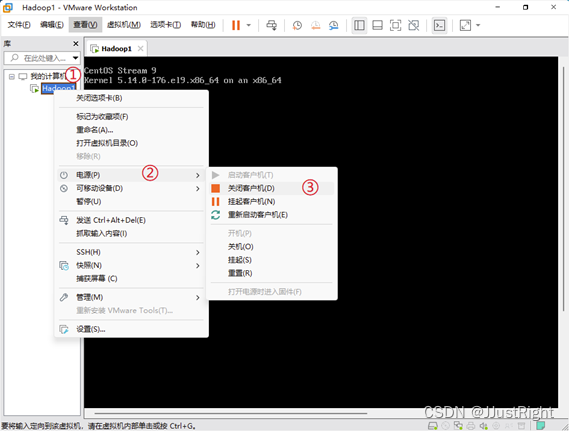Open the message log status bar icon
This screenshot has width=569, height=431.
pos(541,425)
